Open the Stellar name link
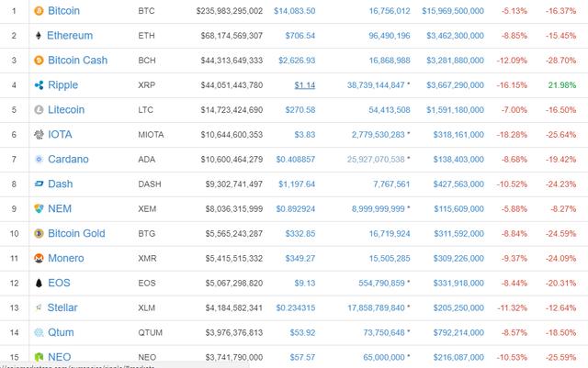Viewport: 588px width, 368px height. coord(62,307)
